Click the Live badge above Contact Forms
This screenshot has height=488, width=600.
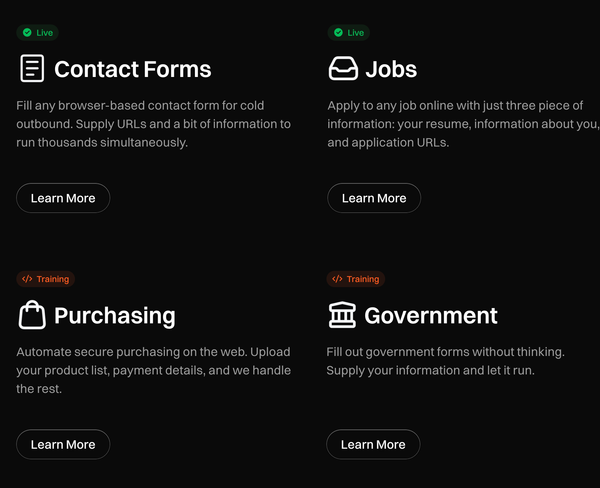[38, 33]
